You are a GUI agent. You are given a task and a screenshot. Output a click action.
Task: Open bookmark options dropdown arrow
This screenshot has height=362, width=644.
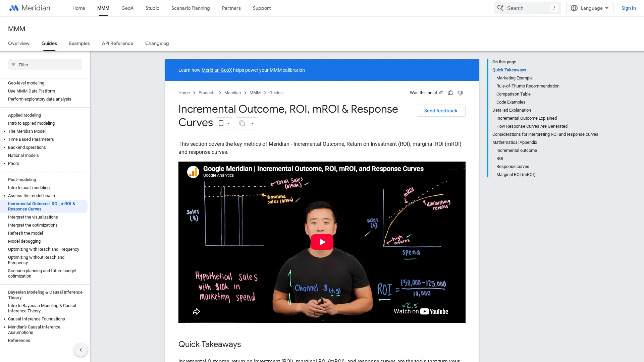click(228, 123)
